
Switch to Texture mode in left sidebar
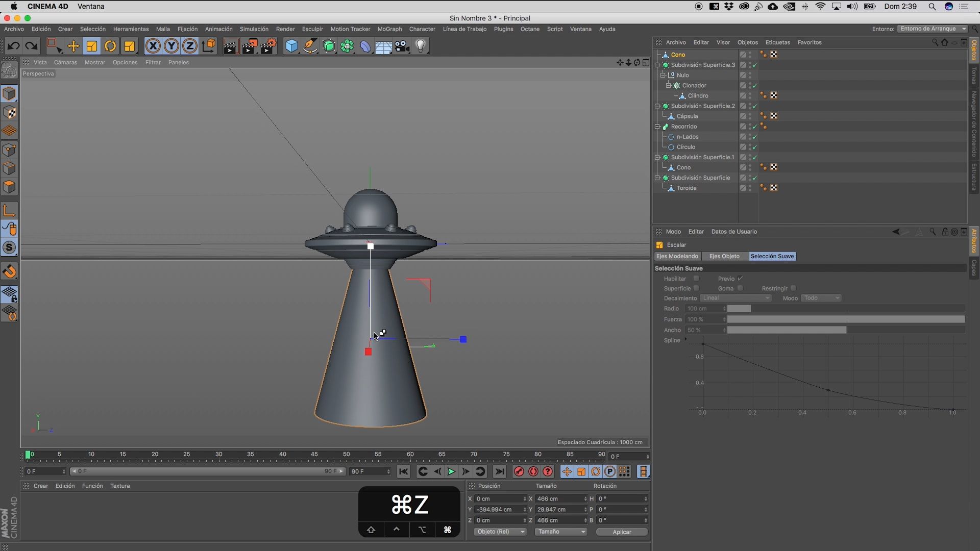9,112
